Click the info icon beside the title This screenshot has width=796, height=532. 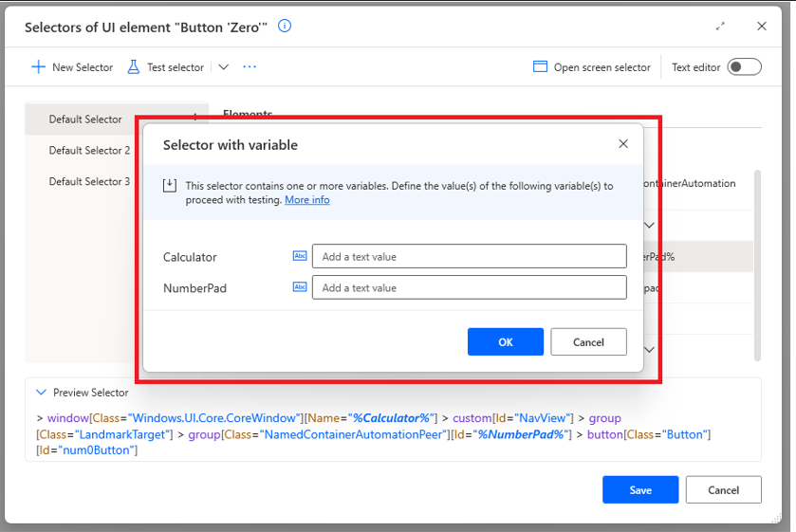pyautogui.click(x=285, y=26)
